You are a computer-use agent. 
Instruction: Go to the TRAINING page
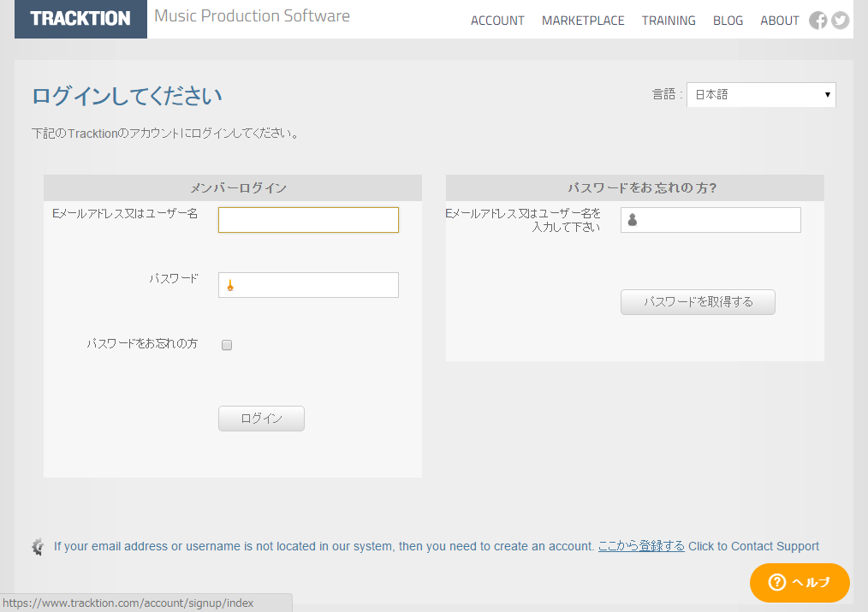point(669,21)
